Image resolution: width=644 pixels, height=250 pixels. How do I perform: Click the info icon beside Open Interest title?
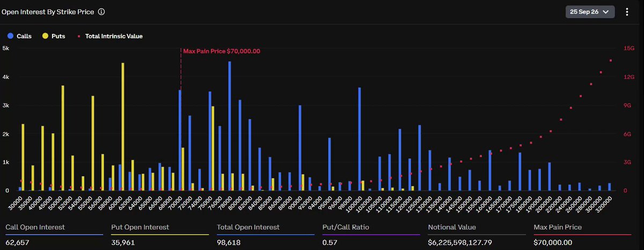[101, 11]
